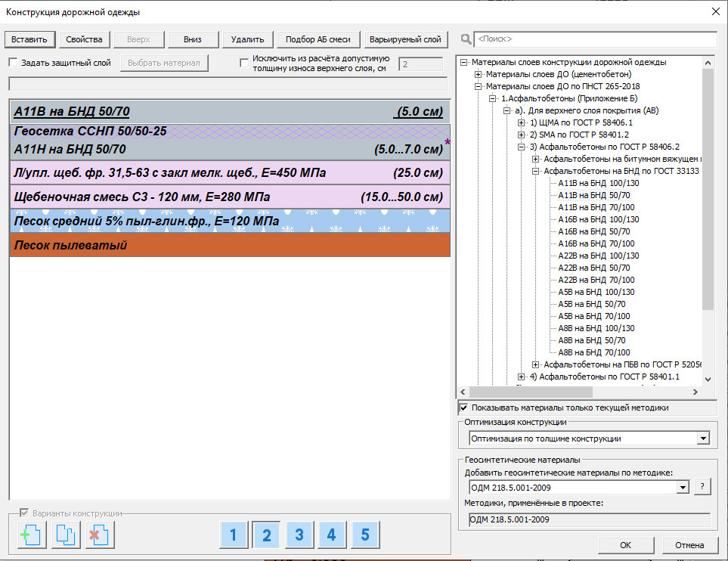The width and height of the screenshot is (728, 561).
Task: Open construction variant 5
Action: click(365, 535)
